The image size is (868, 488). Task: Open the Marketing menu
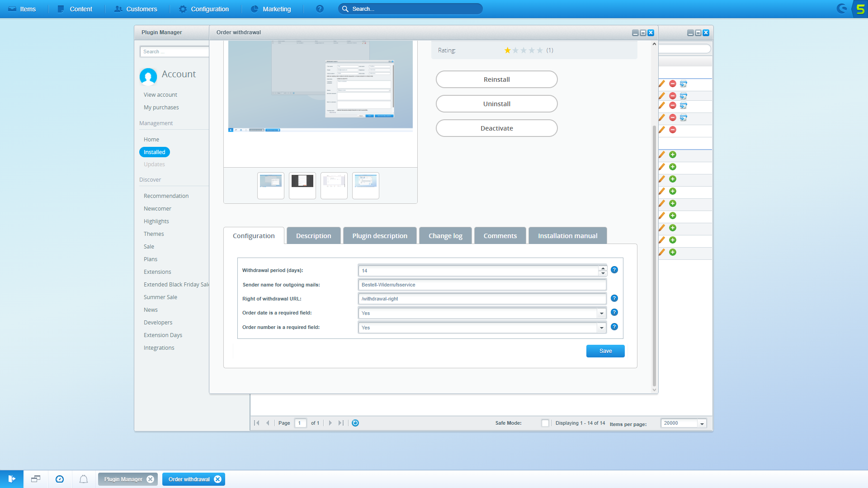[x=271, y=9]
